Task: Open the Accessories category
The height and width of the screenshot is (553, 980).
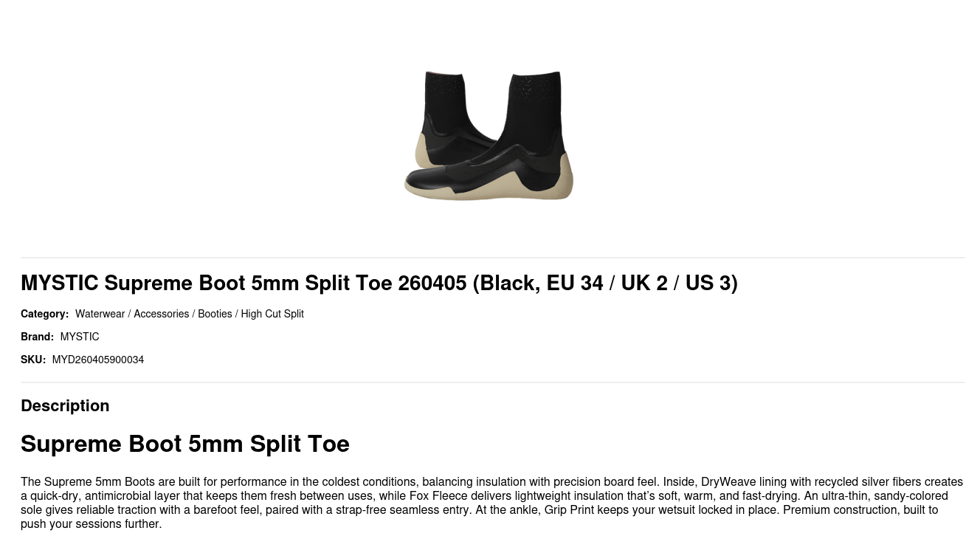Action: (161, 314)
